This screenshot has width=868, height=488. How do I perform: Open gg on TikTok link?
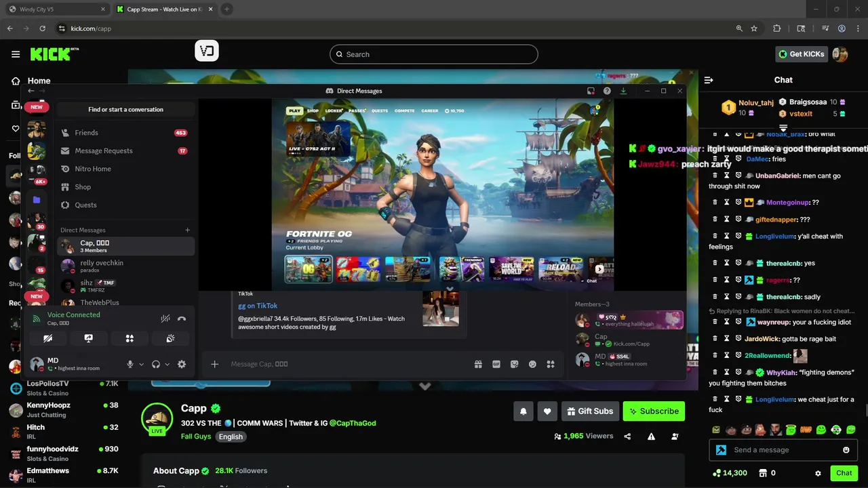tap(258, 306)
